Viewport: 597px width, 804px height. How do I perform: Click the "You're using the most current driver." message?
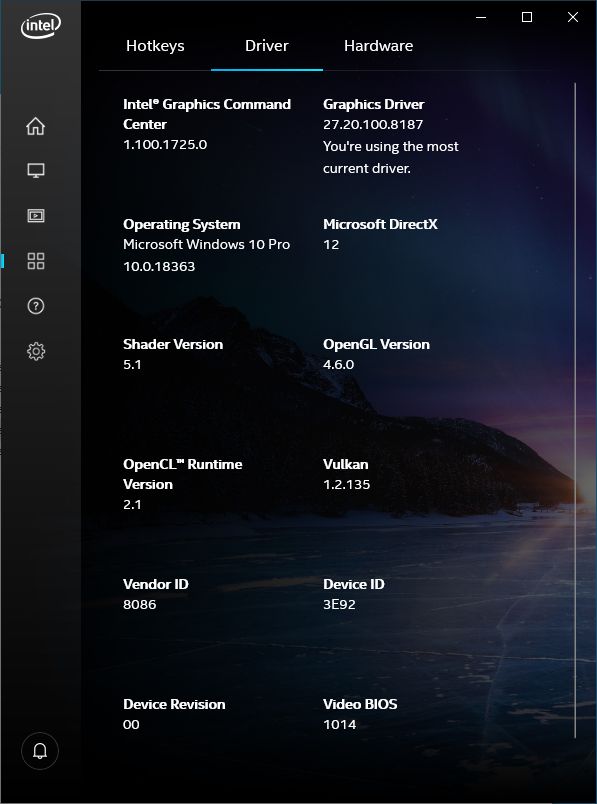(x=390, y=157)
